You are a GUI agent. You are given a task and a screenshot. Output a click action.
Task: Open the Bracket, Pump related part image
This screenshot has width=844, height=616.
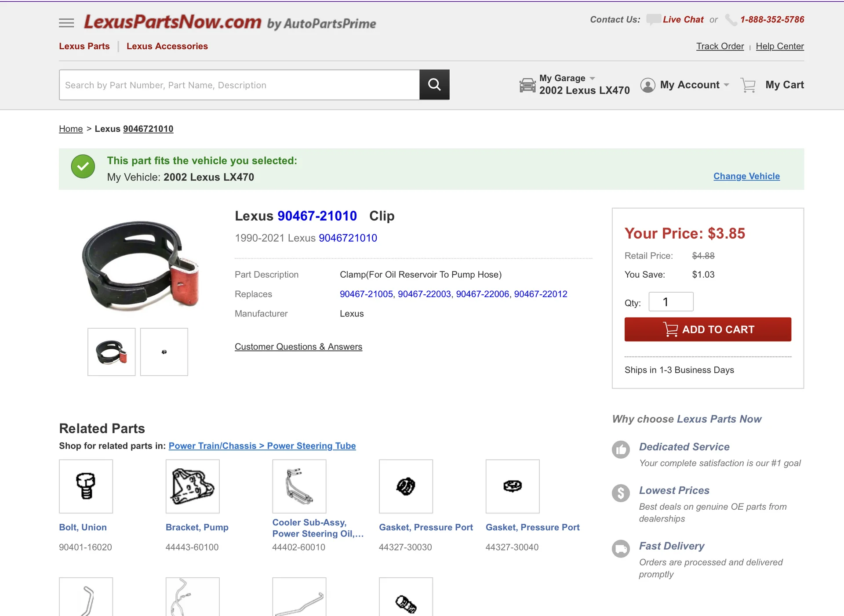[x=193, y=486]
